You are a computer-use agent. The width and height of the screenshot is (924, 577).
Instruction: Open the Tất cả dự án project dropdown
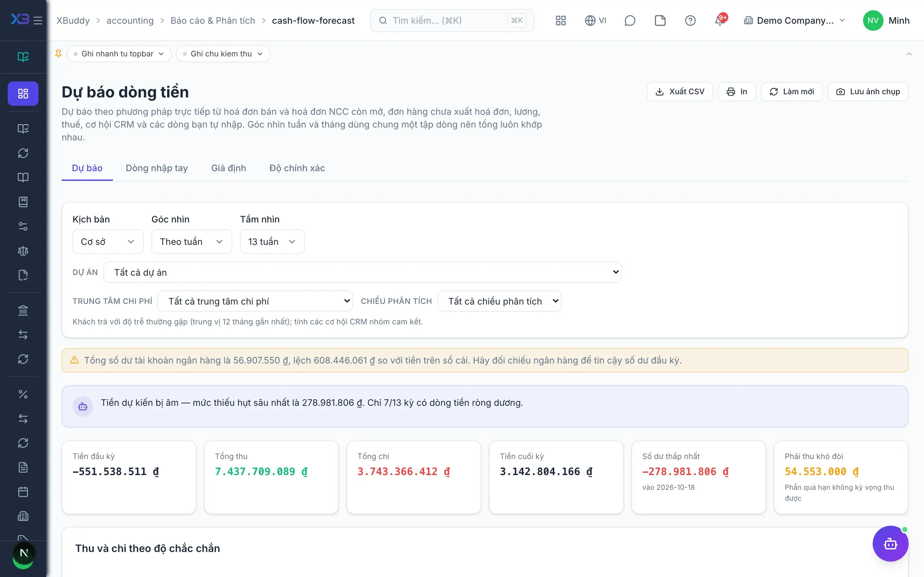pyautogui.click(x=362, y=272)
